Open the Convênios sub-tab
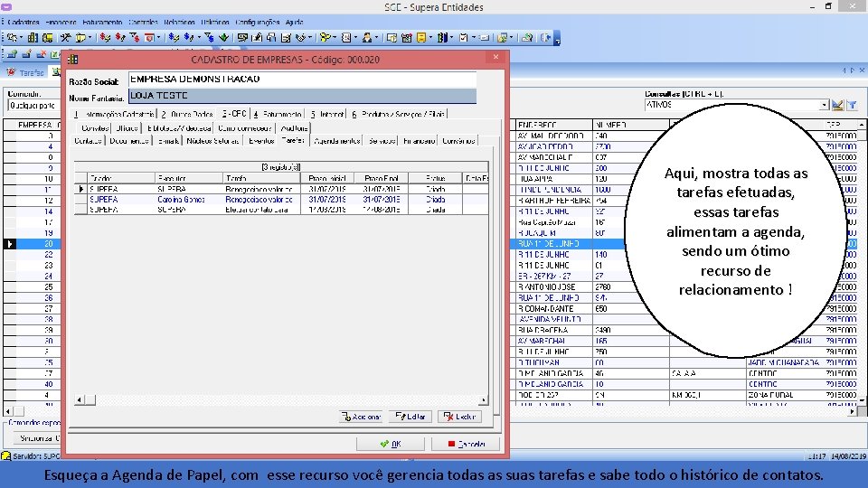This screenshot has height=488, width=868. [x=458, y=141]
